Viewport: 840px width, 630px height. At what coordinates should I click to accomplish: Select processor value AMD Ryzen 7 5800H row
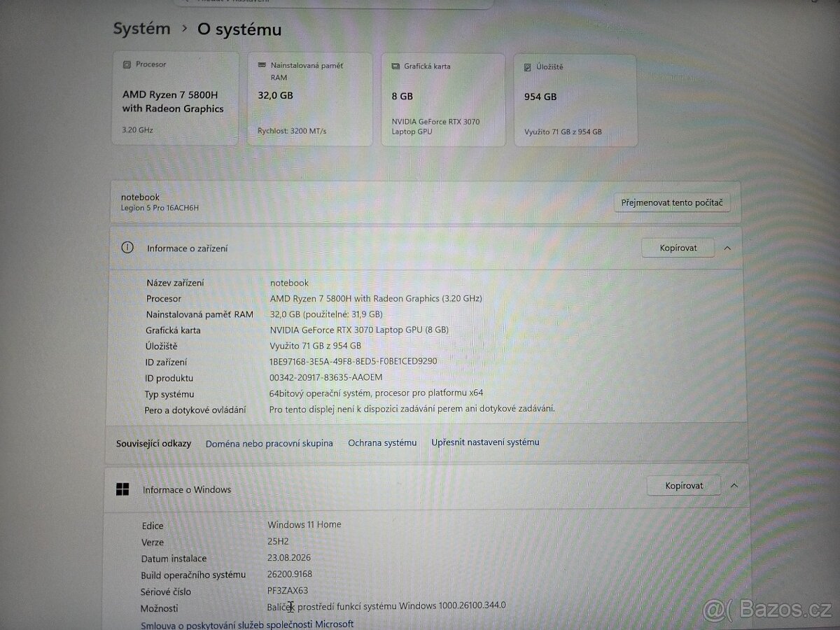point(376,298)
